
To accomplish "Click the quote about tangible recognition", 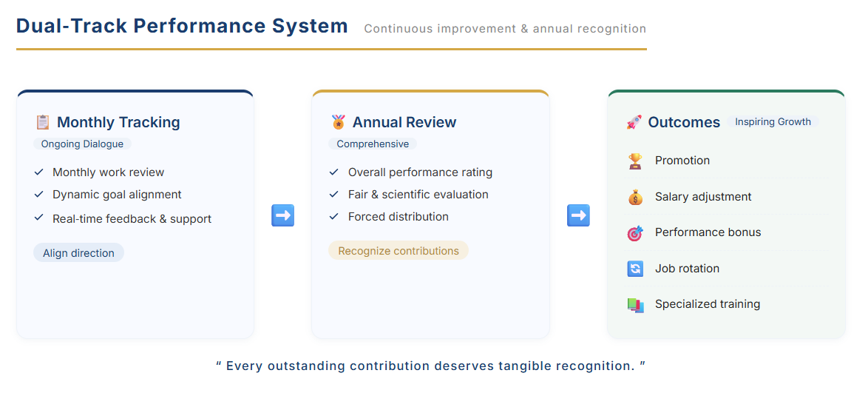I will click(x=431, y=366).
